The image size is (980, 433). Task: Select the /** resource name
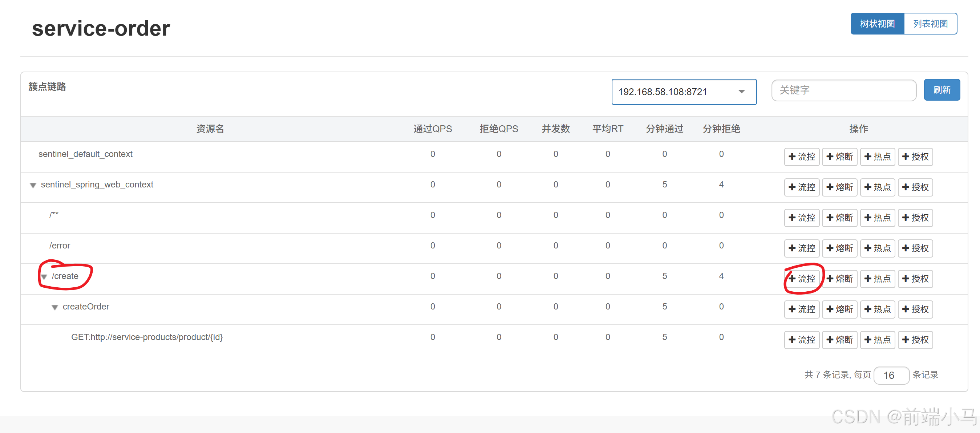click(x=54, y=215)
